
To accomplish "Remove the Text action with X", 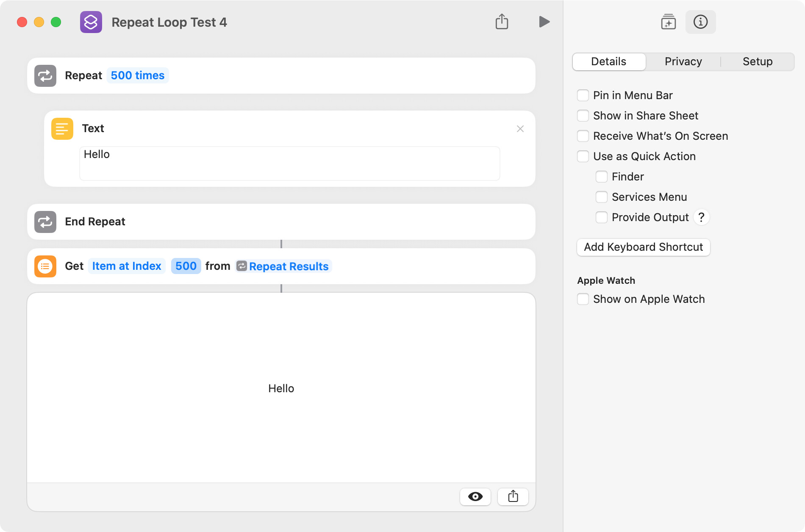I will 520,129.
